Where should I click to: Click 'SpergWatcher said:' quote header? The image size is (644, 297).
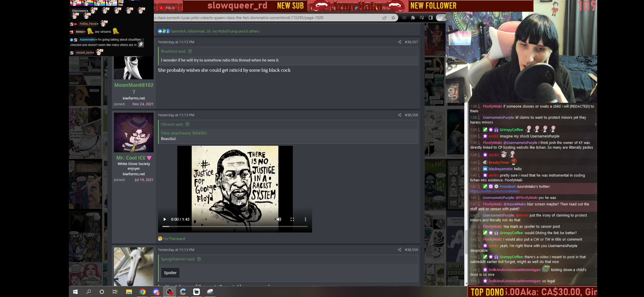tap(178, 259)
